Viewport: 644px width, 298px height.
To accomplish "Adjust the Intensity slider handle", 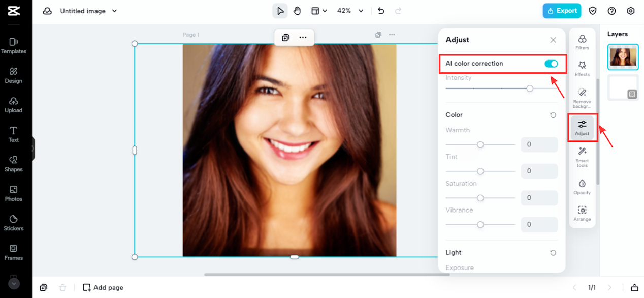I will (530, 88).
